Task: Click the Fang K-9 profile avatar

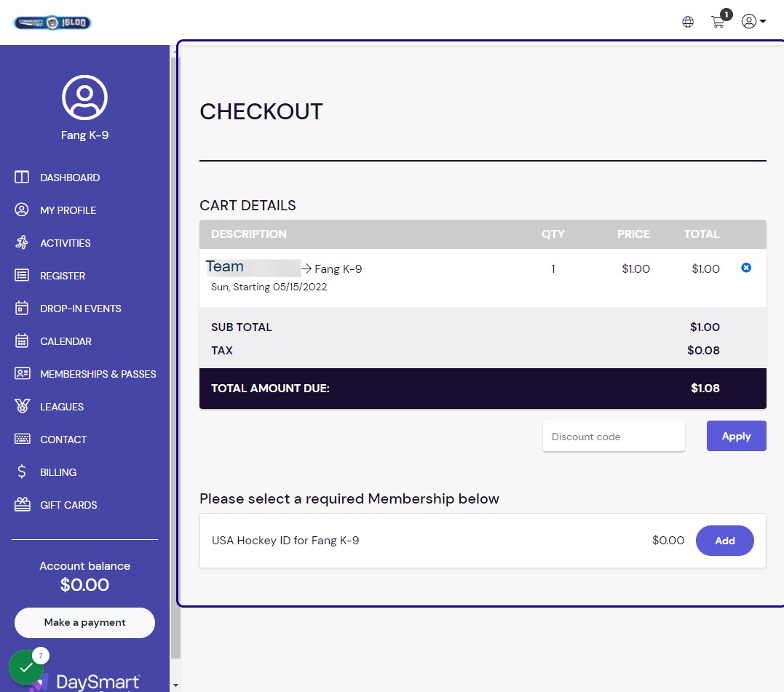Action: coord(84,98)
